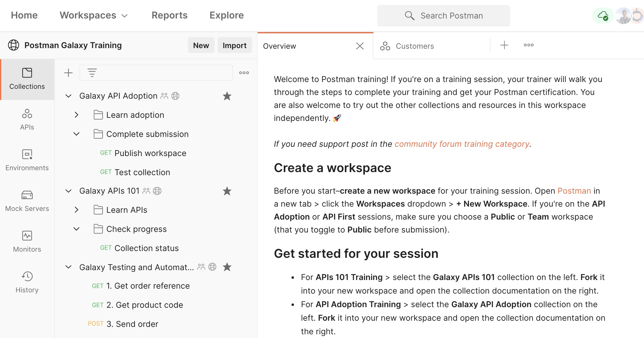Click the Create a workspace heading
The height and width of the screenshot is (338, 644).
(x=332, y=168)
